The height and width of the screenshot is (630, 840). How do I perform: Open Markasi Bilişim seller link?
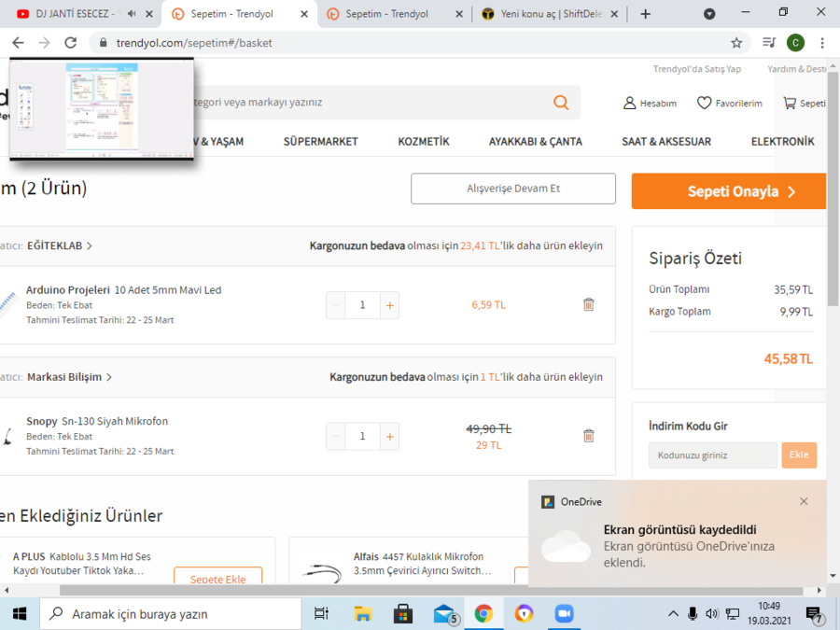click(70, 377)
